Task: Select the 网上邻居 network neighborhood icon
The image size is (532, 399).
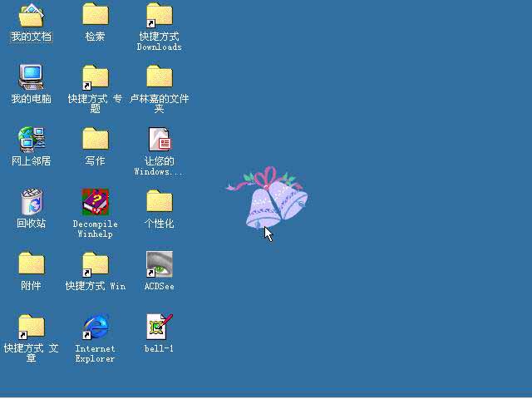Action: (x=31, y=139)
